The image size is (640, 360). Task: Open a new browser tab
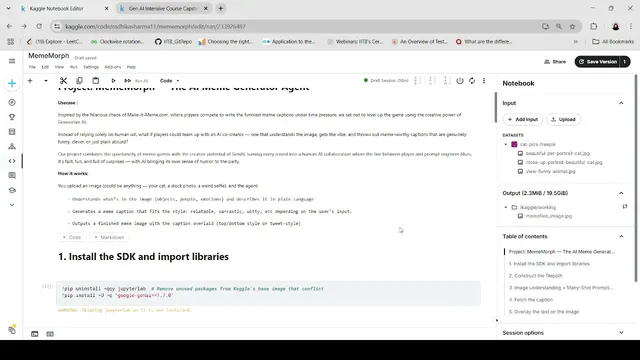coord(221,8)
